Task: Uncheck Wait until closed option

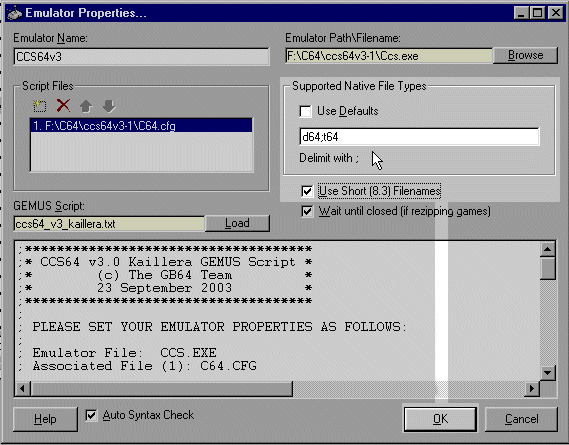Action: (307, 211)
